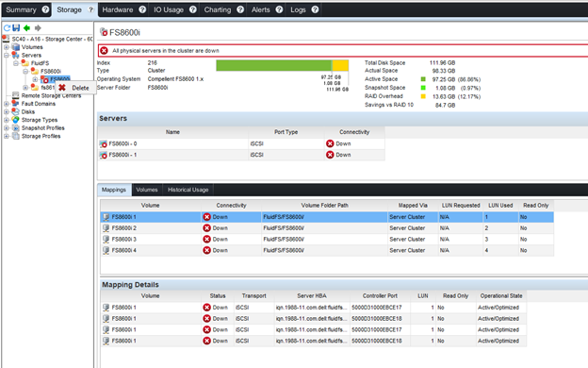Viewport: 588px width, 368px height.
Task: Expand the Storage Profiles node
Action: click(7, 136)
